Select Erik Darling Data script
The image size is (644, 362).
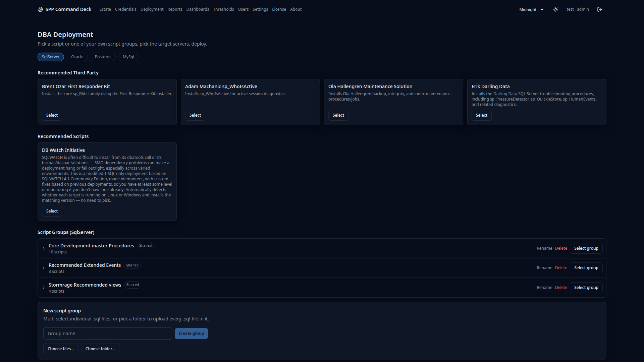click(x=482, y=115)
